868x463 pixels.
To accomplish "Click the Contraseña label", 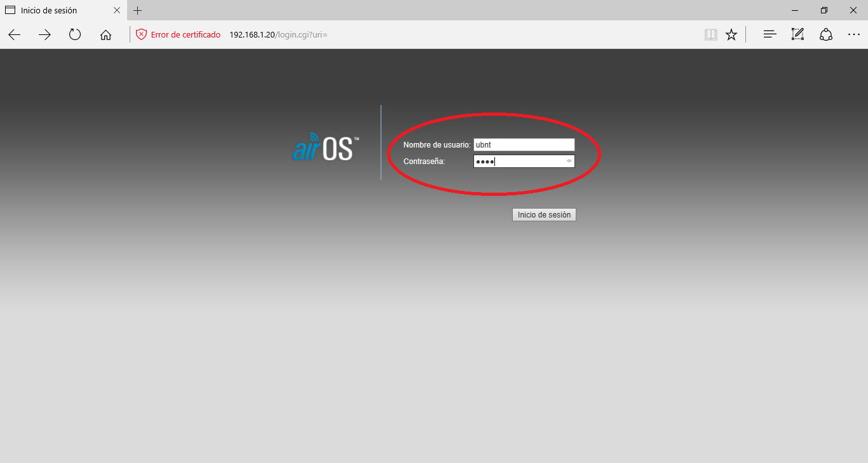I will pos(424,162).
